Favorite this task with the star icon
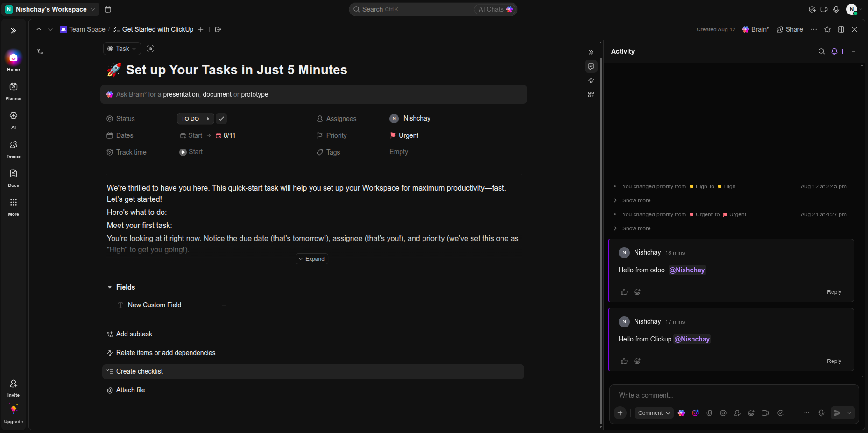868x433 pixels. (827, 29)
